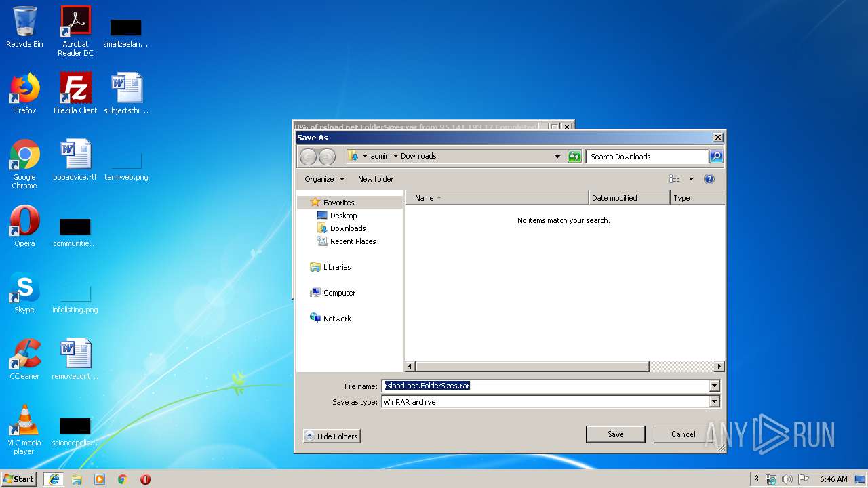Image resolution: width=868 pixels, height=488 pixels.
Task: Expand the address bar path history dropdown
Action: (x=557, y=157)
